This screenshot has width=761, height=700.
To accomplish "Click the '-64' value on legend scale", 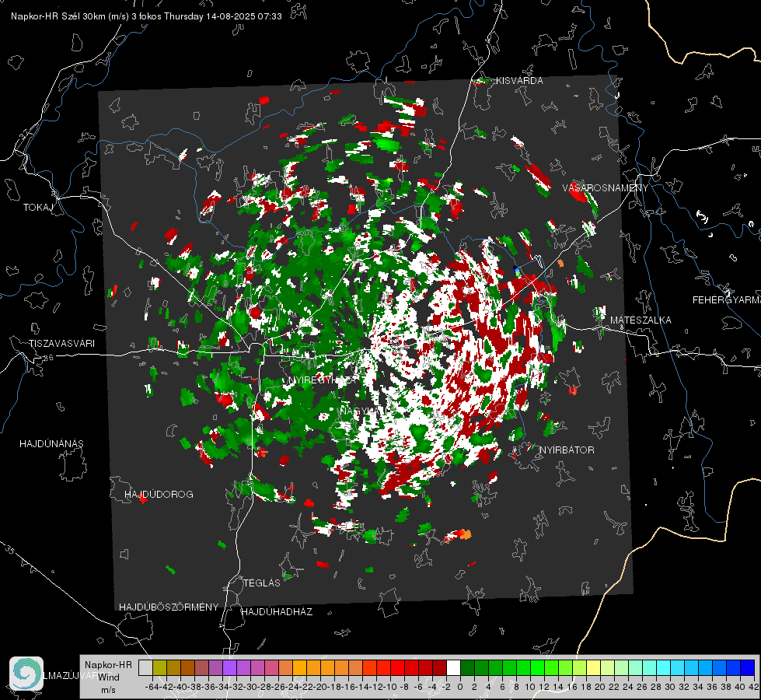I will (x=152, y=687).
